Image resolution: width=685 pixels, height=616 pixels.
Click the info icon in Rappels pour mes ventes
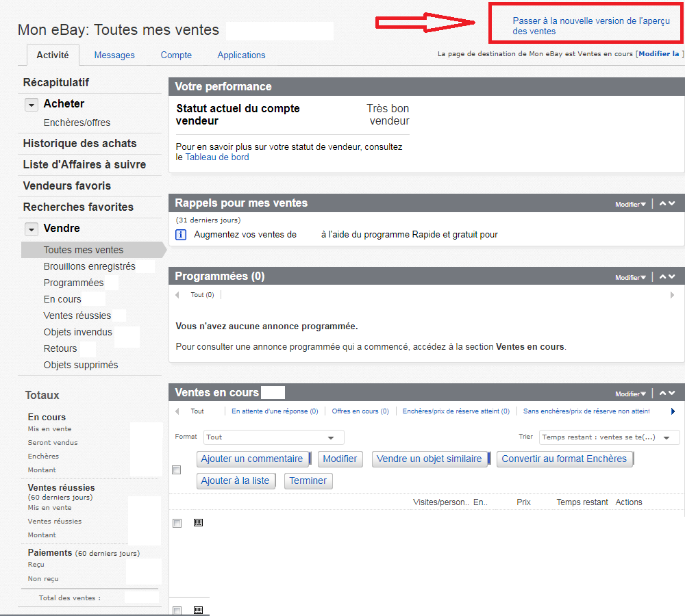click(x=181, y=234)
